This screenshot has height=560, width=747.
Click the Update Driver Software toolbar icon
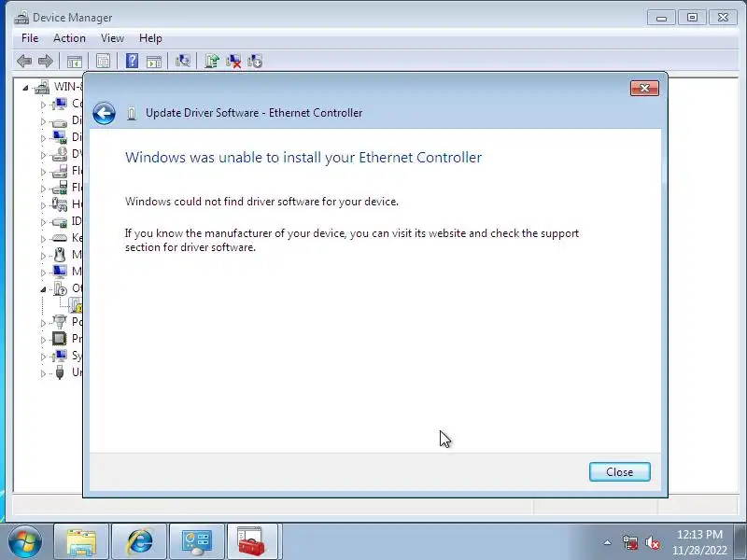pyautogui.click(x=212, y=61)
